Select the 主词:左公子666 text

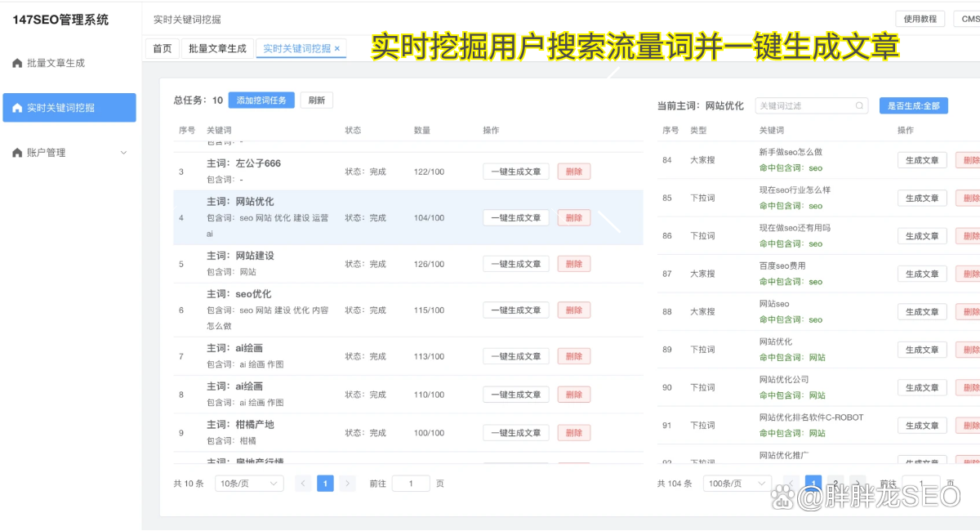click(243, 163)
